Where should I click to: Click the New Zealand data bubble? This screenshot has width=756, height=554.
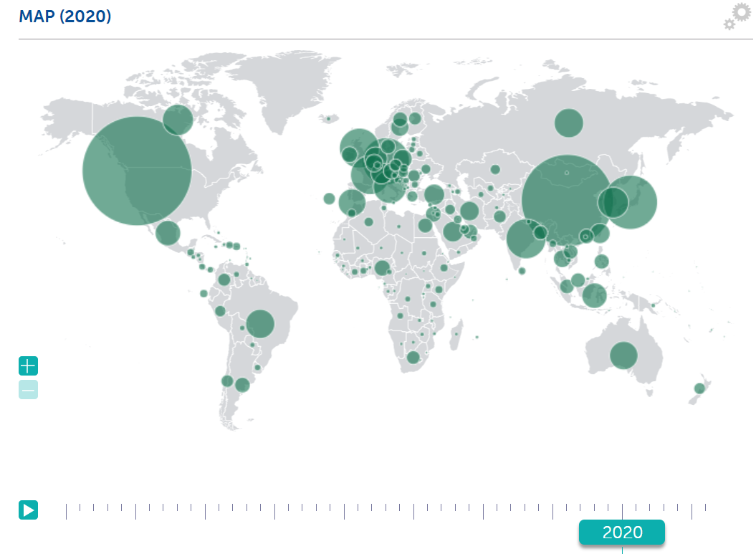click(699, 388)
